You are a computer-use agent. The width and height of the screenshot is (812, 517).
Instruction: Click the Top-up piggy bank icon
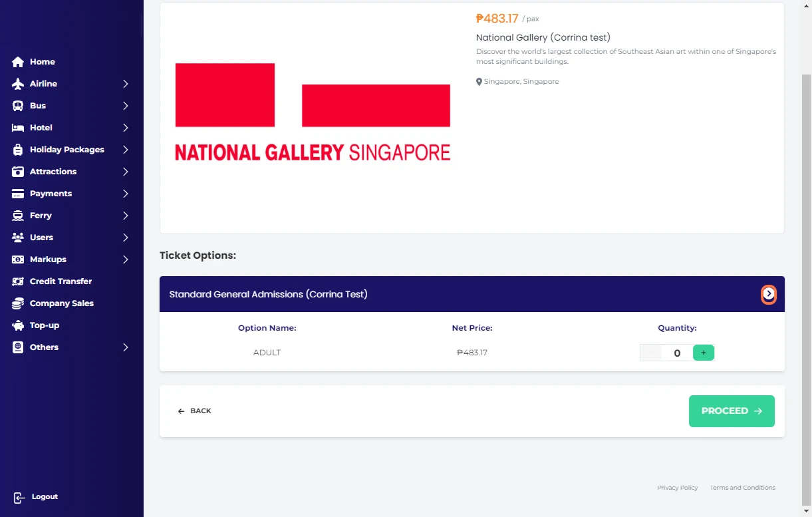[18, 325]
